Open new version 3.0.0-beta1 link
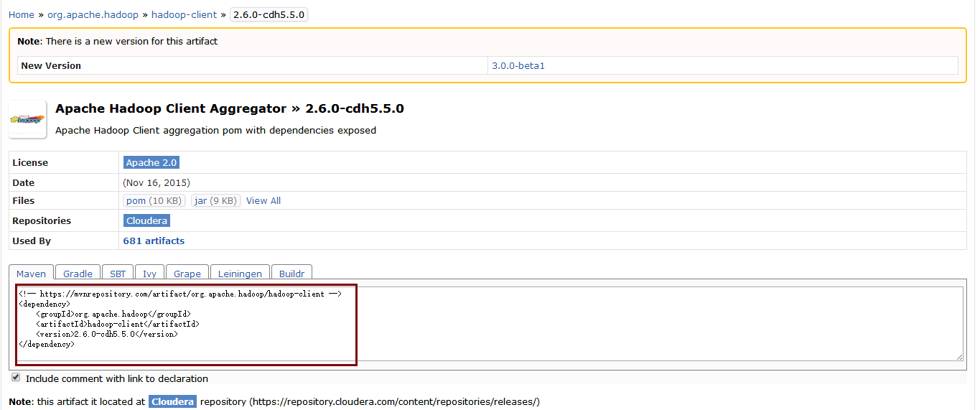The height and width of the screenshot is (410, 980). tap(518, 65)
